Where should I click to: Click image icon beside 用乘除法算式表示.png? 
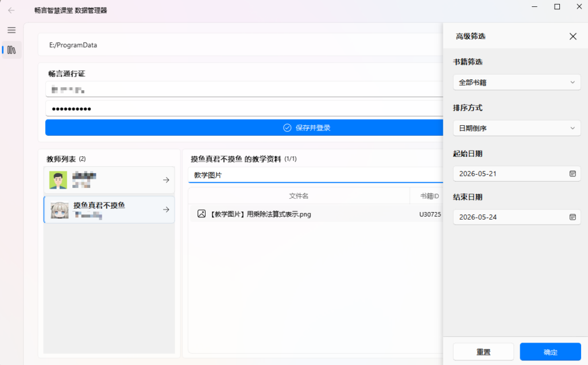tap(202, 214)
